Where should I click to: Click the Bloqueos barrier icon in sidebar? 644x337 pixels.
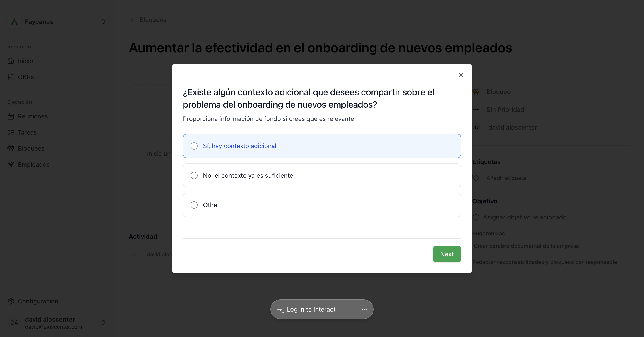11,148
